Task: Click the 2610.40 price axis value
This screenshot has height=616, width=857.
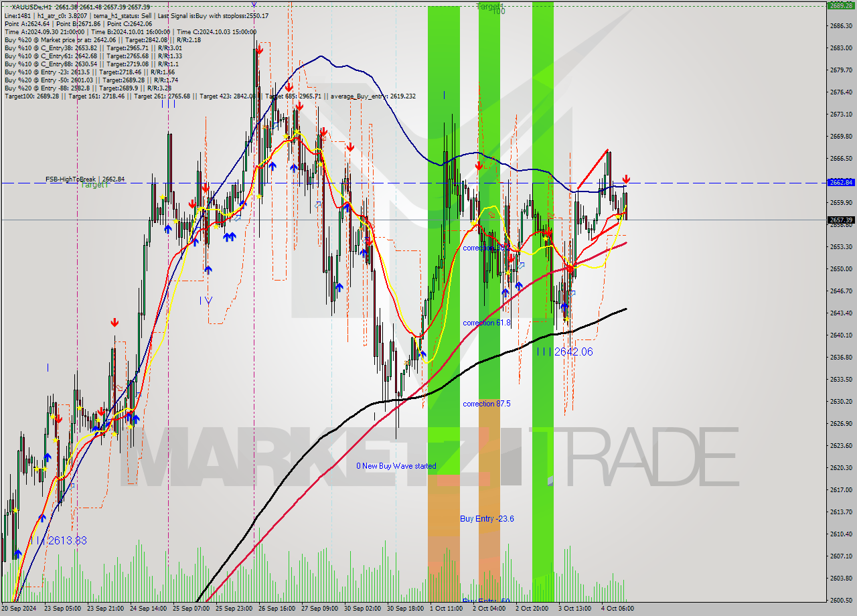Action: coord(840,534)
